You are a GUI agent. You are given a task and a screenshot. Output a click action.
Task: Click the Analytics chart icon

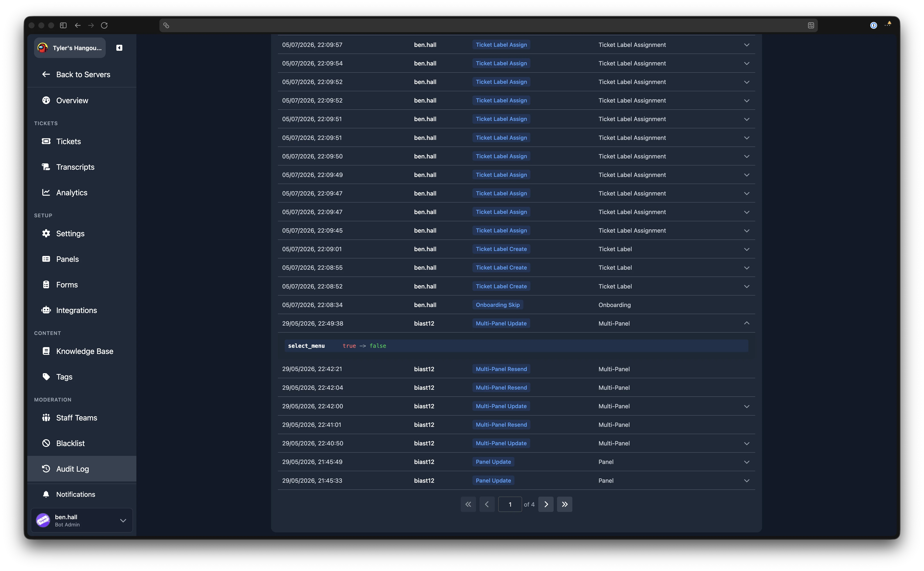click(46, 193)
